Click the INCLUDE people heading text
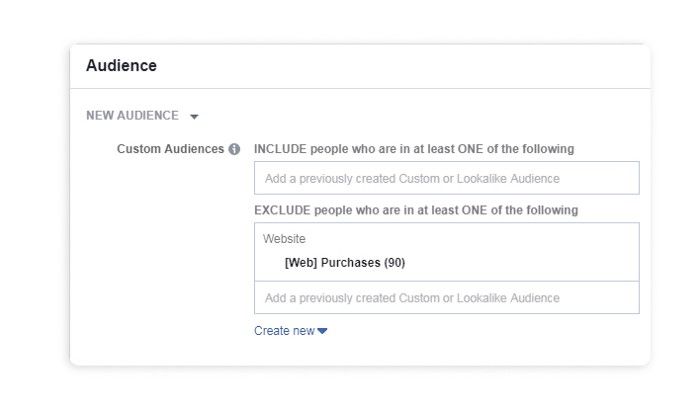The width and height of the screenshot is (700, 409). coord(414,149)
